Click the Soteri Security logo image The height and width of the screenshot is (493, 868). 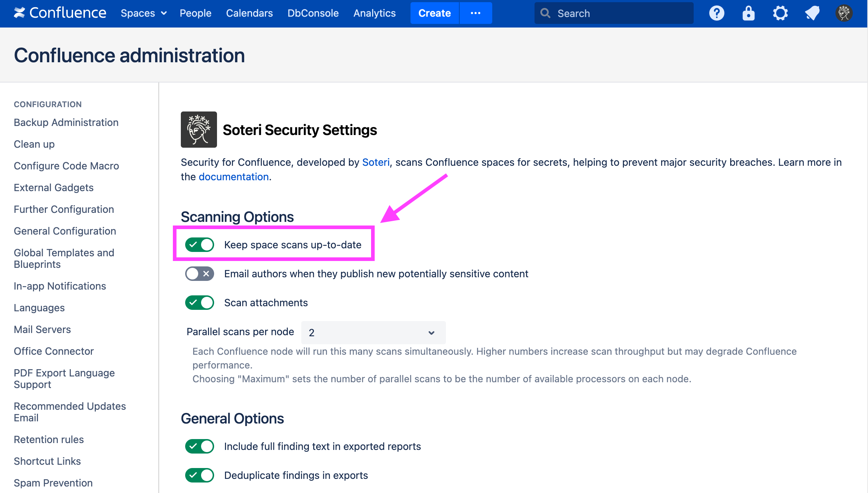tap(199, 130)
